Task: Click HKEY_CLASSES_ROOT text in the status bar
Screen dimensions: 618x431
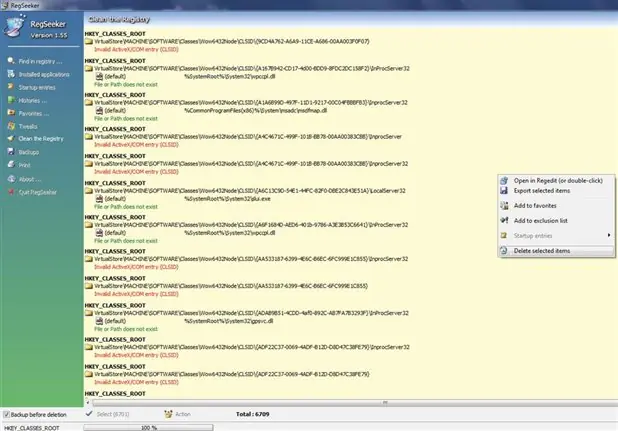Action: pos(32,428)
